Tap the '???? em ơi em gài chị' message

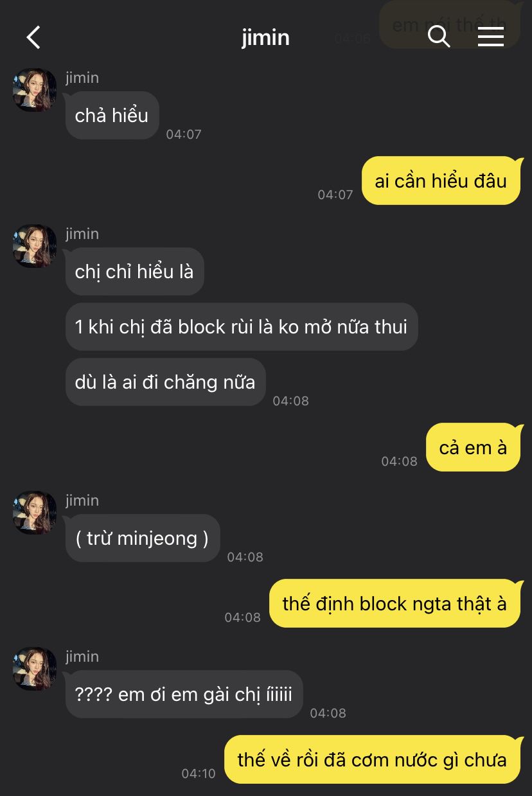(184, 694)
